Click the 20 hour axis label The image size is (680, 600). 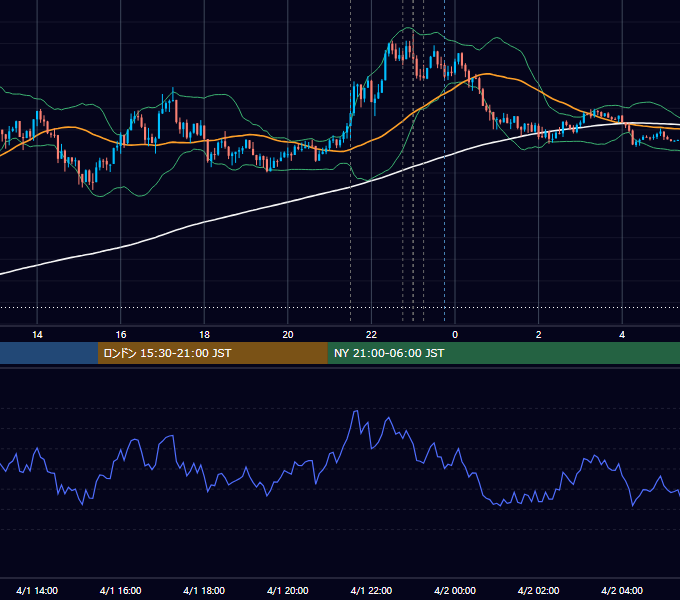click(288, 335)
